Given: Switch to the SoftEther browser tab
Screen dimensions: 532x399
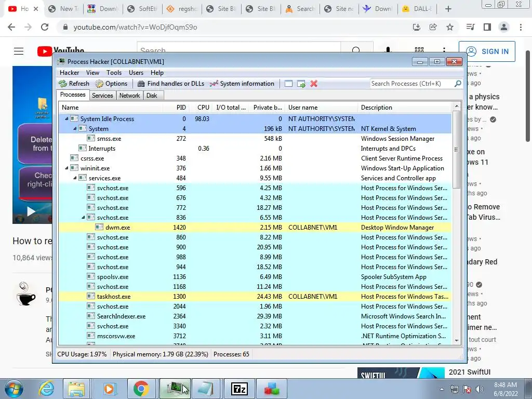Looking at the screenshot, I should click(x=142, y=9).
